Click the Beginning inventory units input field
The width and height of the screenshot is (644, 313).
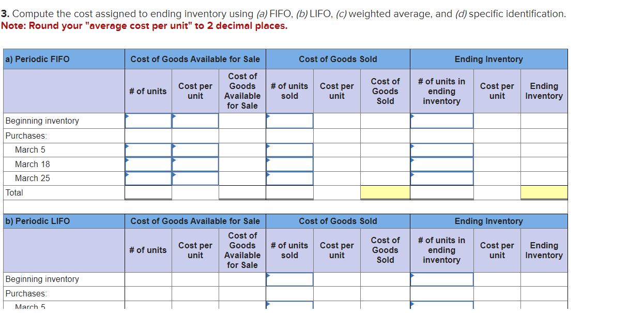click(148, 121)
